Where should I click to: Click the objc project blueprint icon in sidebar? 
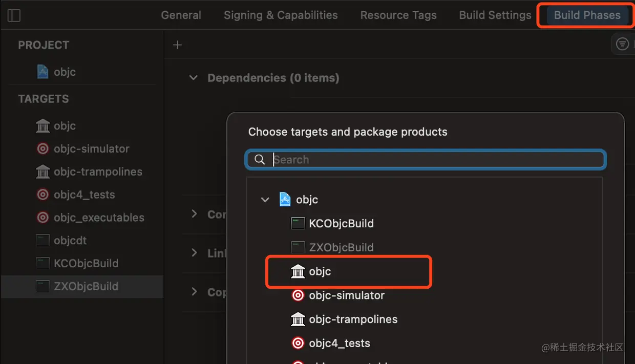43,72
